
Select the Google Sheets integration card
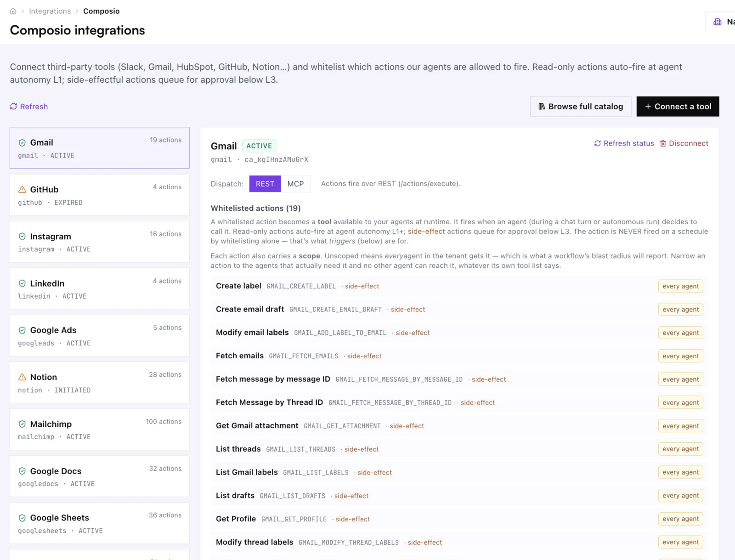point(100,523)
